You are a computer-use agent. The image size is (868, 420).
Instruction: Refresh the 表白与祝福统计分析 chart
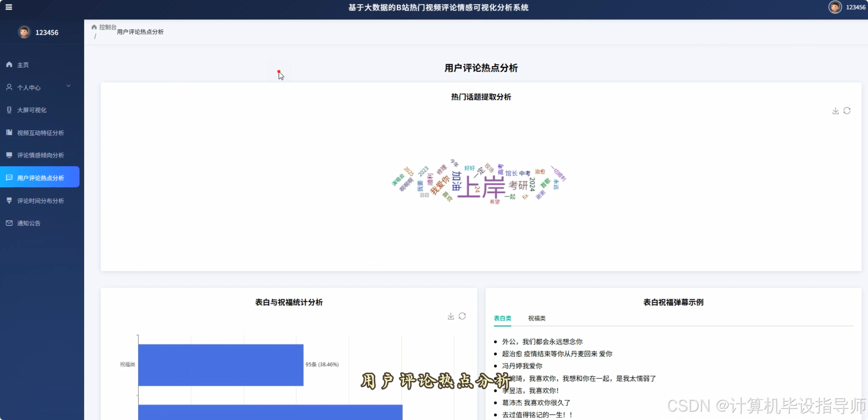(x=463, y=316)
